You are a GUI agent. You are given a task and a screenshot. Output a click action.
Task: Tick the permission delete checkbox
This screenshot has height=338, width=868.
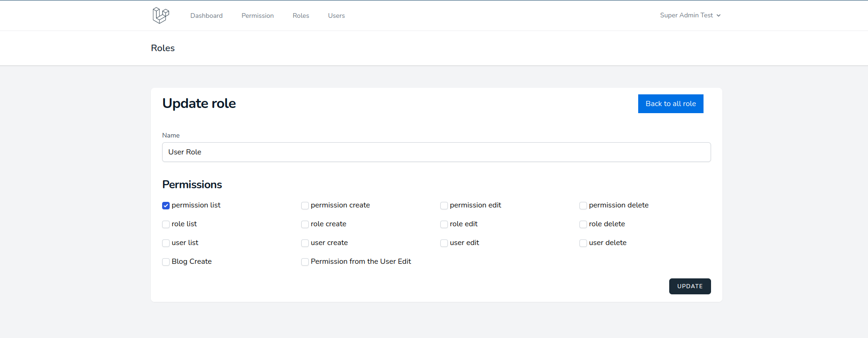[x=583, y=206]
